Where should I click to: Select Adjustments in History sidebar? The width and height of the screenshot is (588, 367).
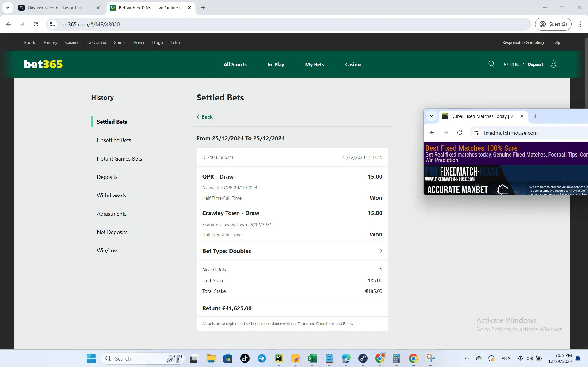[x=112, y=214]
